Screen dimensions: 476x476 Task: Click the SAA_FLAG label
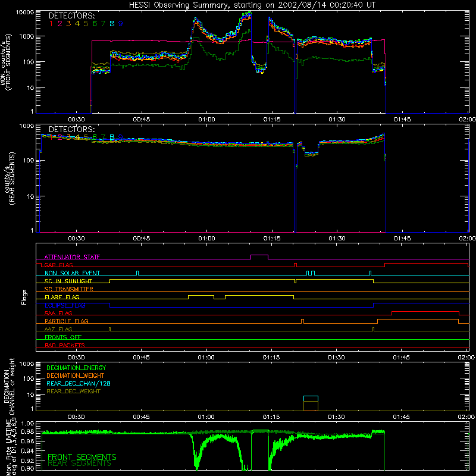click(x=58, y=313)
